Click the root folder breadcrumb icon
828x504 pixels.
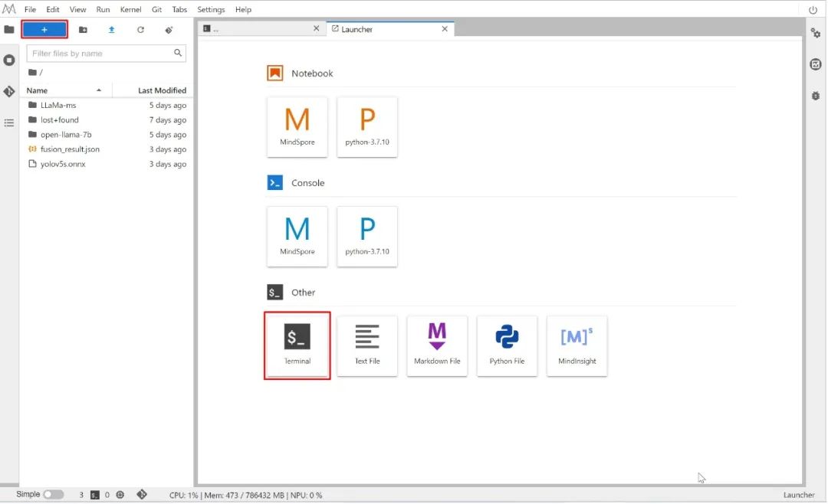(x=33, y=72)
